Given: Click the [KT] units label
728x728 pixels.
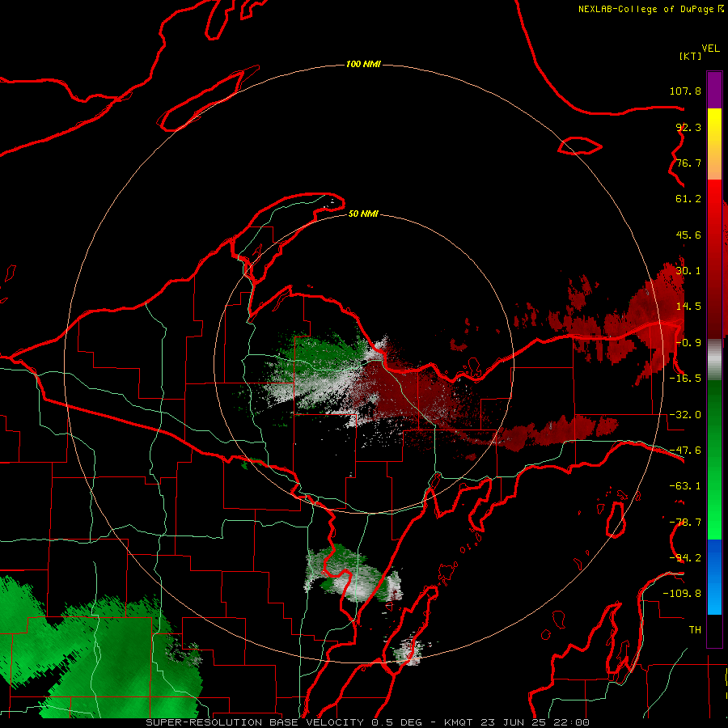Looking at the screenshot, I should 691,56.
